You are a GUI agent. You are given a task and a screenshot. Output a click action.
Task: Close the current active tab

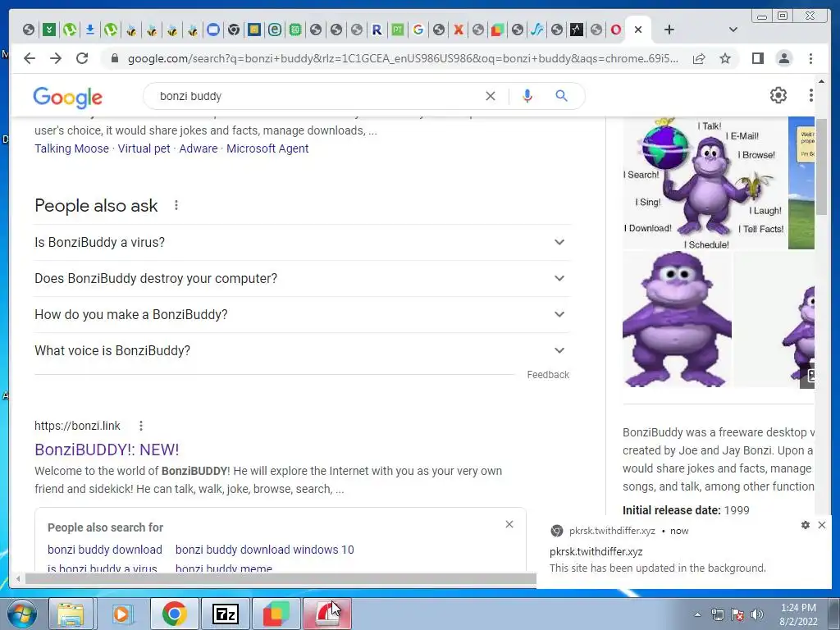tap(638, 30)
